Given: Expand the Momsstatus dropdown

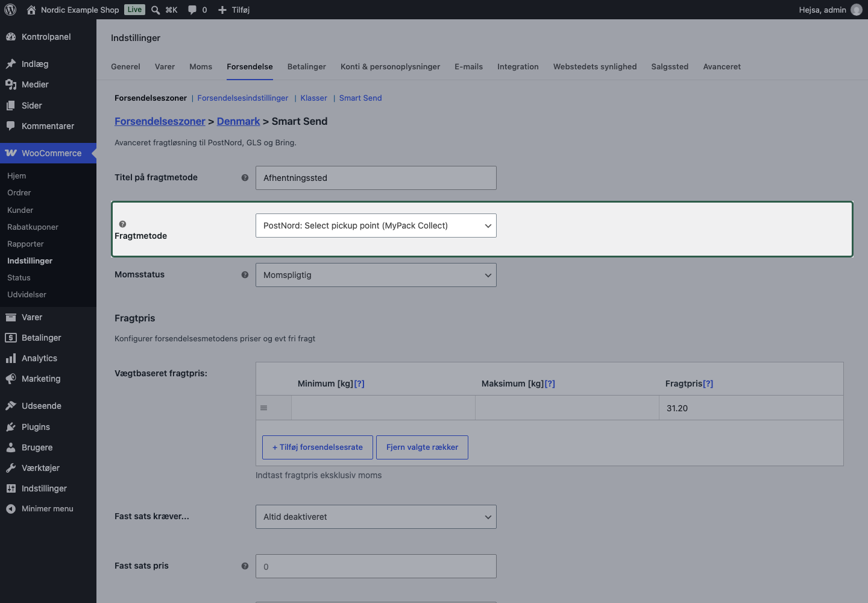Looking at the screenshot, I should [376, 275].
